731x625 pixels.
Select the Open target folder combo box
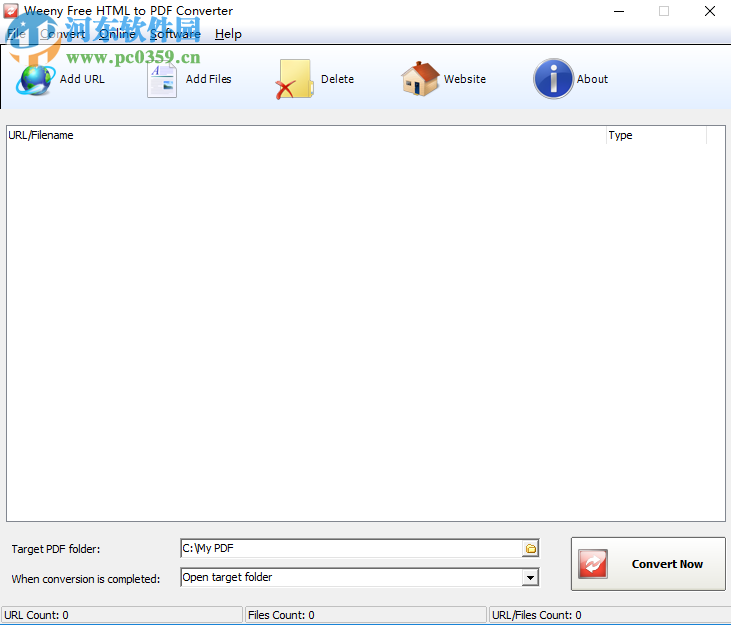click(x=359, y=577)
